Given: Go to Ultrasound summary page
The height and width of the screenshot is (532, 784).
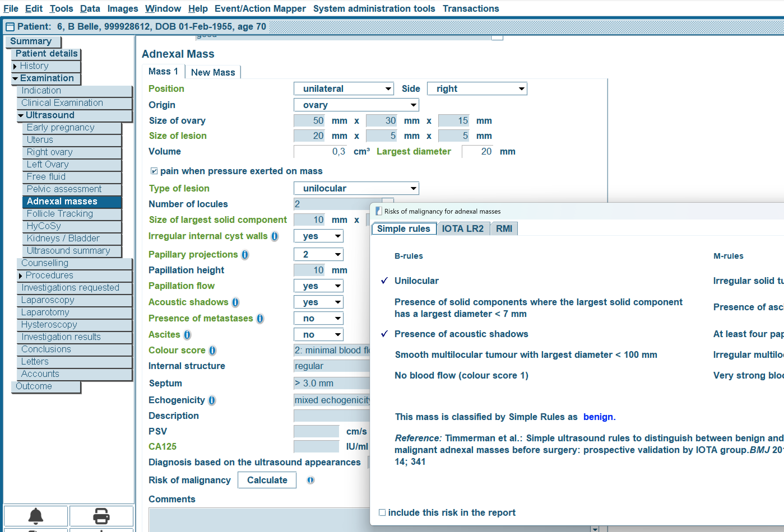Looking at the screenshot, I should (71, 251).
